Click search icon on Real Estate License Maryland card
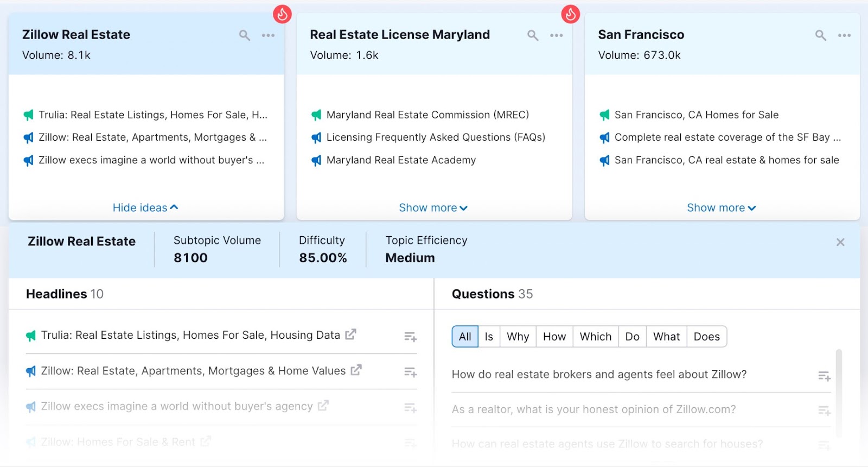868x467 pixels. 533,35
